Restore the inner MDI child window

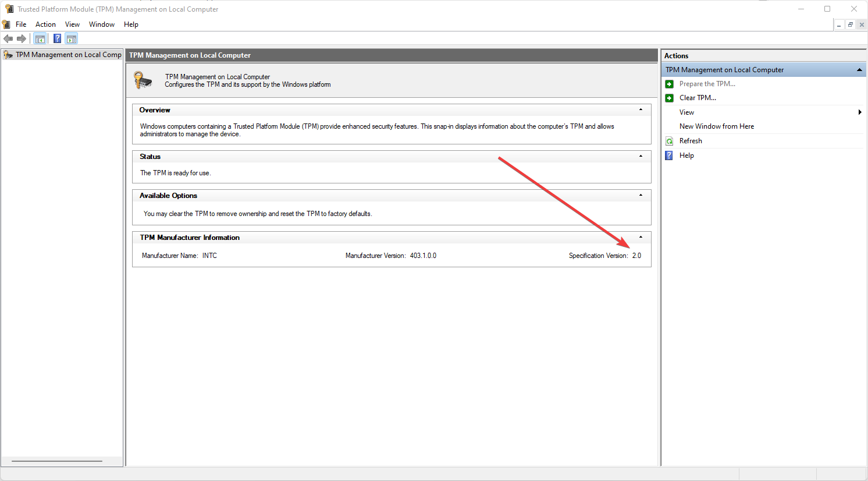850,24
